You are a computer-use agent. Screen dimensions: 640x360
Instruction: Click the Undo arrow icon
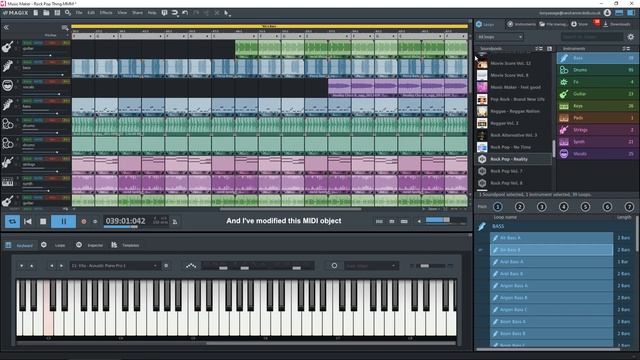185,13
